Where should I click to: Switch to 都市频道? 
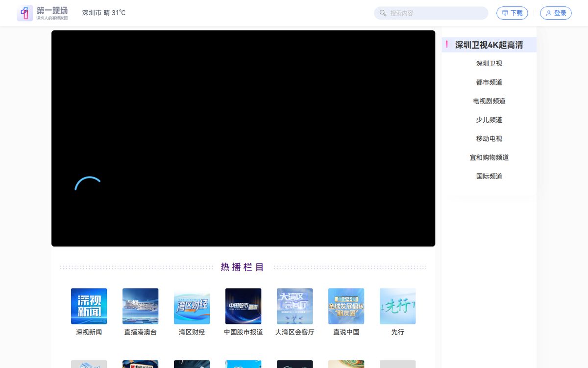pyautogui.click(x=489, y=82)
